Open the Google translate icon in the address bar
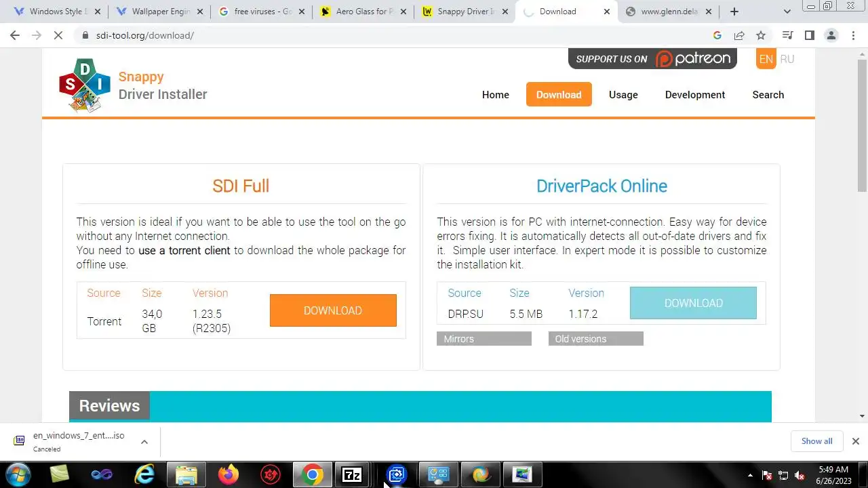868x488 pixels. pos(717,35)
